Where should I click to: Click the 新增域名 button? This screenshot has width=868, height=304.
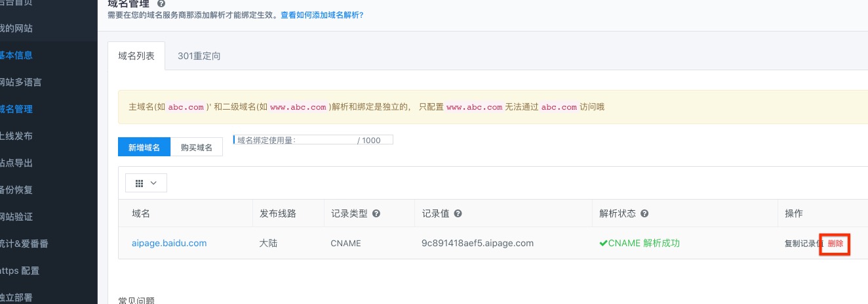click(144, 148)
